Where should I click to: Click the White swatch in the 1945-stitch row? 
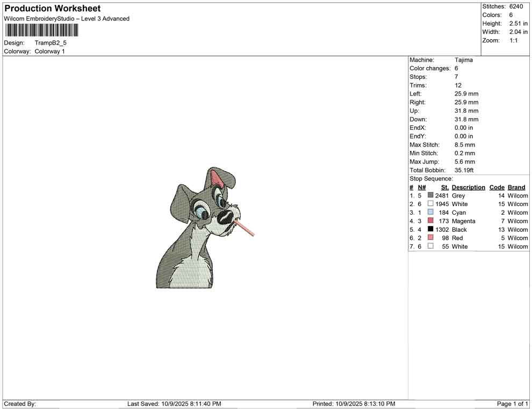click(x=430, y=203)
